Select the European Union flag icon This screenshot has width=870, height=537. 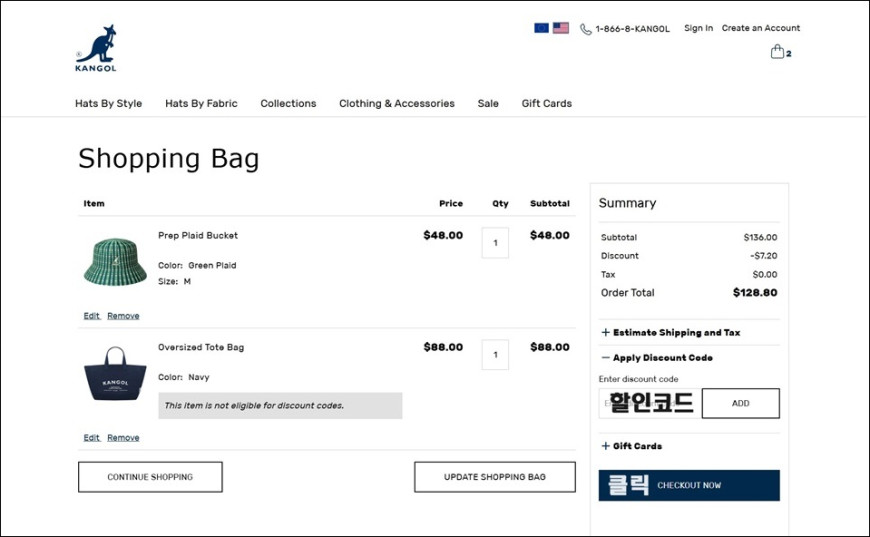pyautogui.click(x=541, y=28)
